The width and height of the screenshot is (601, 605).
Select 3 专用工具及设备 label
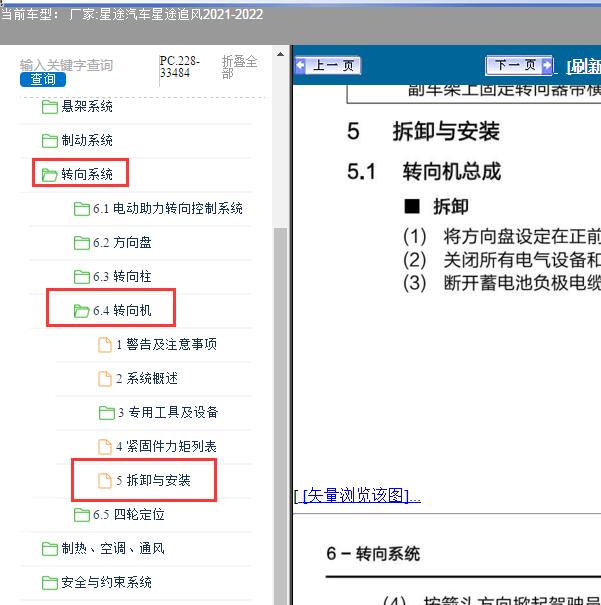tap(168, 412)
